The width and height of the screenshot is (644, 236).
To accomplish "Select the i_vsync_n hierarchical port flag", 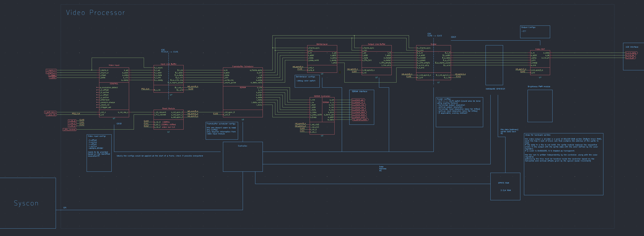I will tap(51, 70).
